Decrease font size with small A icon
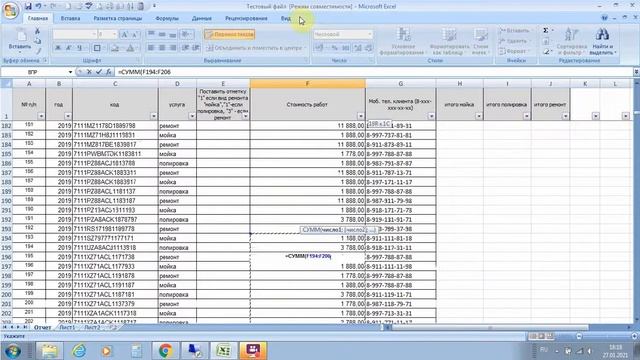This screenshot has width=640, height=360. [x=135, y=35]
